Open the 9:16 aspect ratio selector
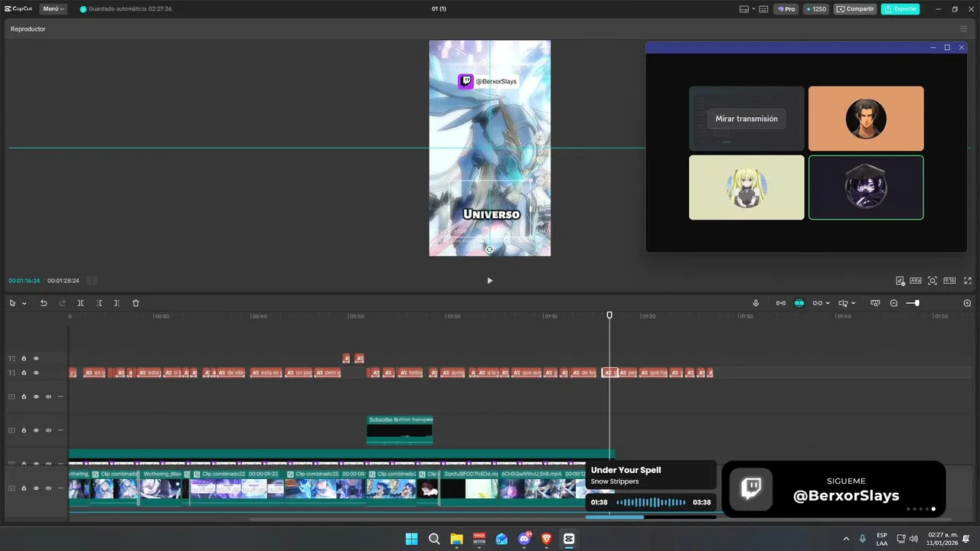Image resolution: width=980 pixels, height=551 pixels. click(x=949, y=281)
